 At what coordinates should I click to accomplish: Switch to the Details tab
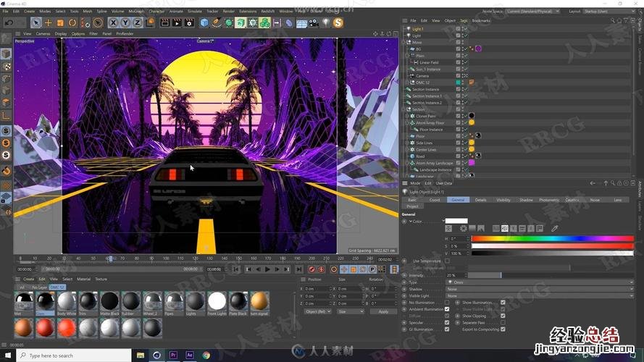[480, 200]
